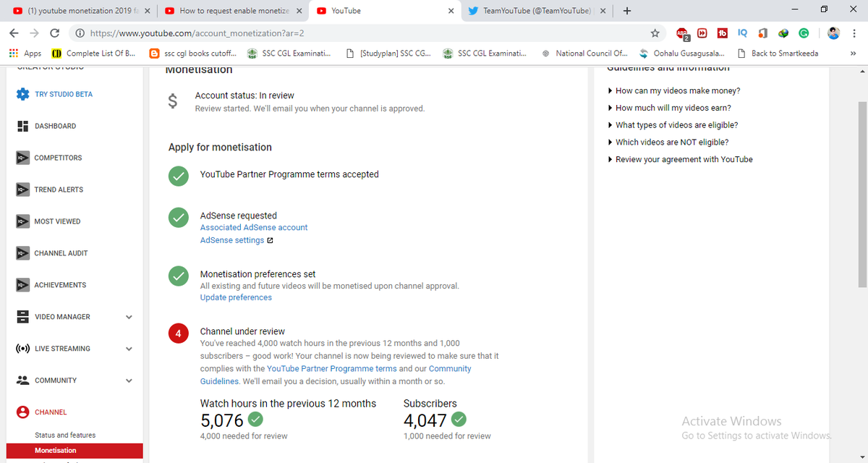Open 'Back to Smartkeeda' bookmark
The image size is (868, 463).
(778, 54)
